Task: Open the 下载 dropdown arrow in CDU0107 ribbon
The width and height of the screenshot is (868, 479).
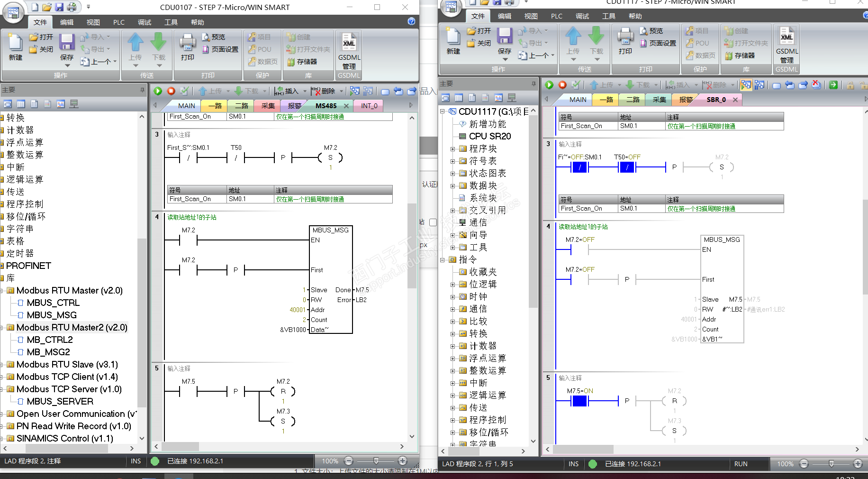Action: 158,65
